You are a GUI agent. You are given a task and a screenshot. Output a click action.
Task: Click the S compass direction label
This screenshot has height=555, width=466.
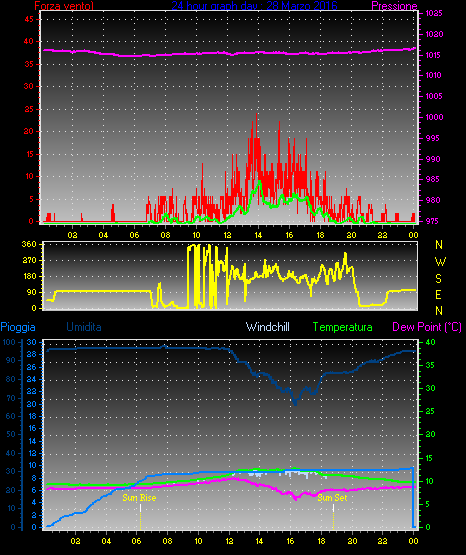click(x=438, y=279)
